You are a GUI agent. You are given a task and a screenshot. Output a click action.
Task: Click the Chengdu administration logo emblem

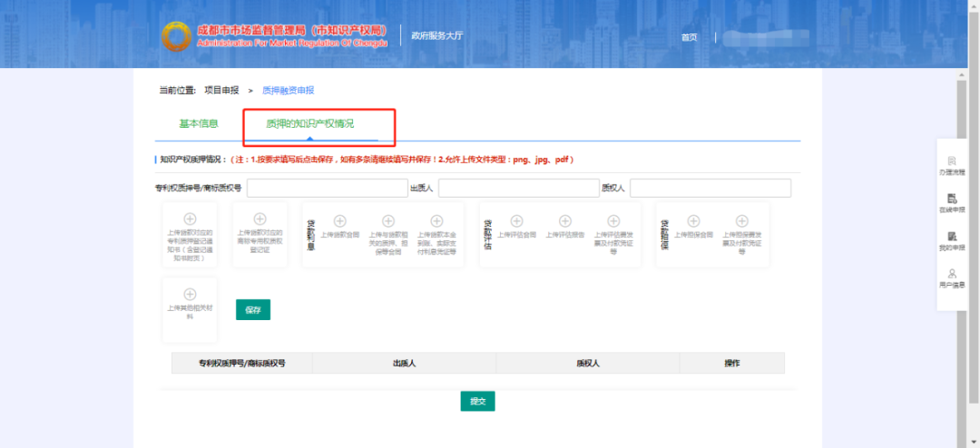176,36
